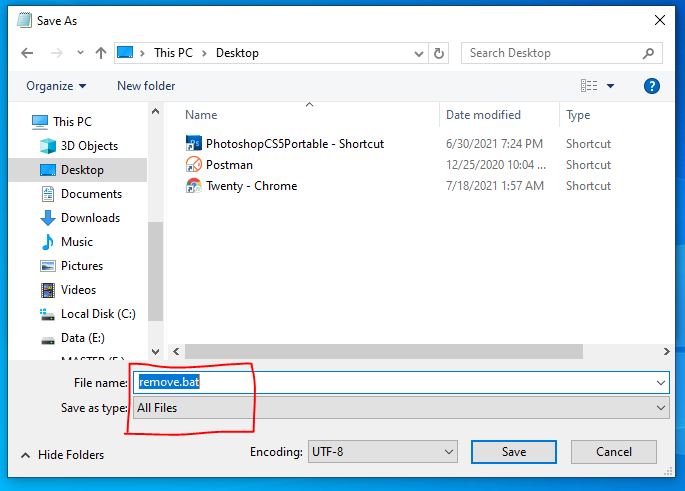685x491 pixels.
Task: Click the Downloads blue arrow icon
Action: point(48,218)
